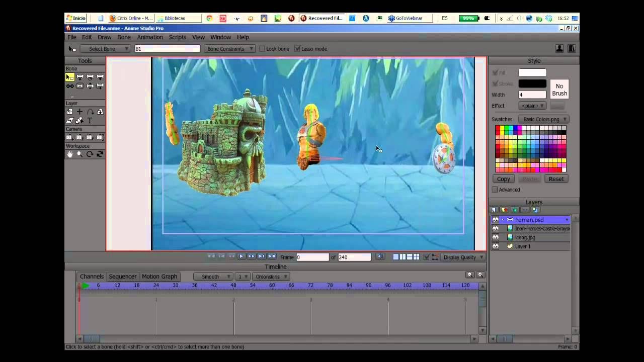Open the Bone Constraints dropdown
Image resolution: width=644 pixels, height=362 pixels.
coord(230,49)
